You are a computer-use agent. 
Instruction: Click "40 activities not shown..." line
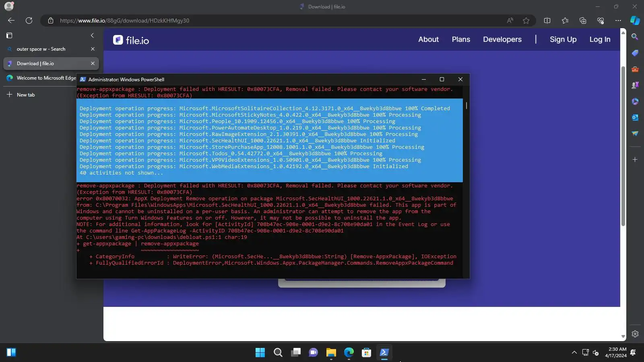pyautogui.click(x=121, y=173)
